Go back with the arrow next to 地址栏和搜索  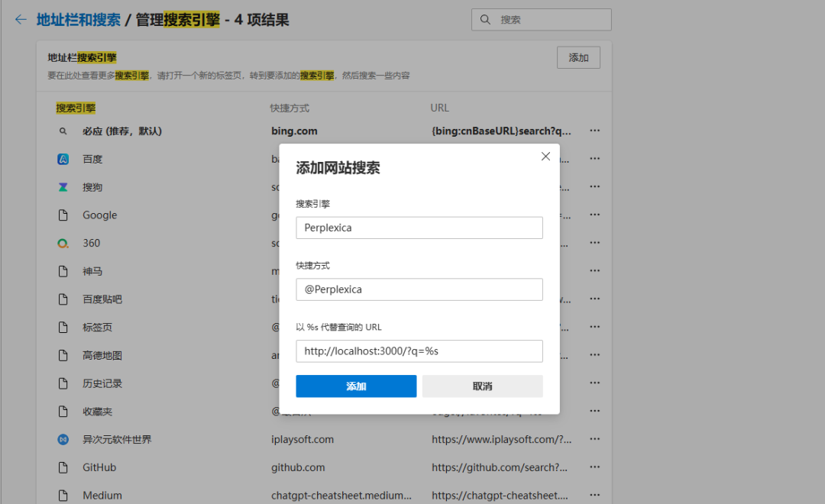coord(21,20)
